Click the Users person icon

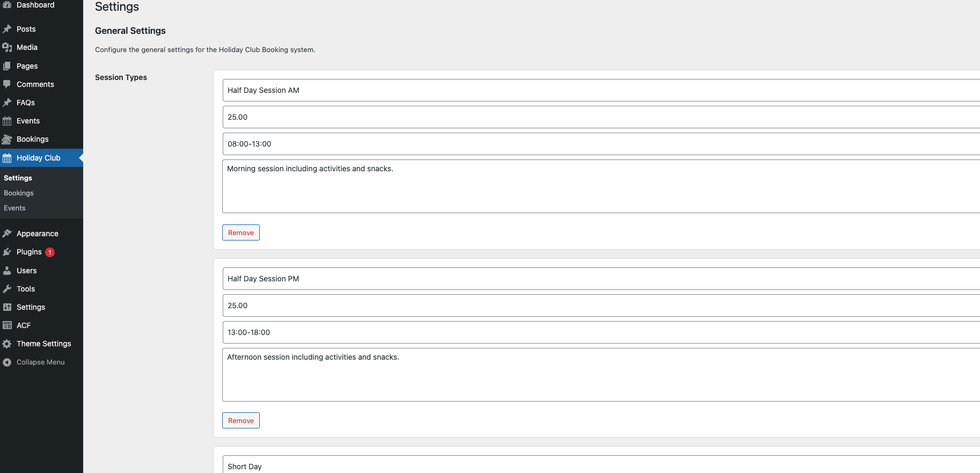[7, 271]
